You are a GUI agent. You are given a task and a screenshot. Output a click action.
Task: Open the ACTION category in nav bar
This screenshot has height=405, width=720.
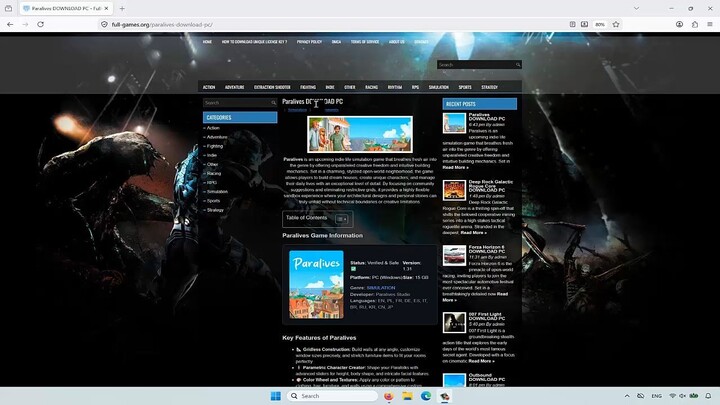point(209,87)
